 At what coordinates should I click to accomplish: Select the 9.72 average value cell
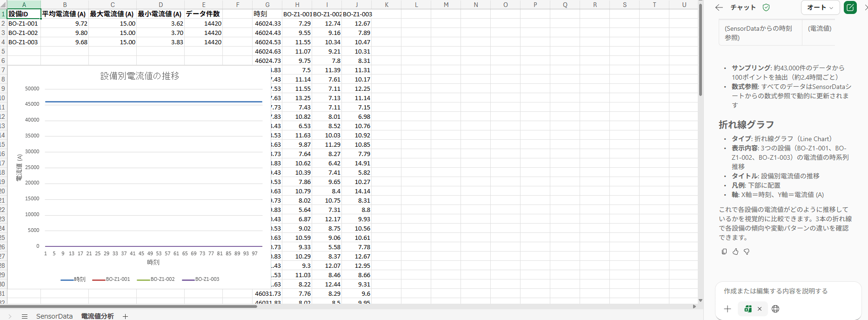(x=65, y=23)
